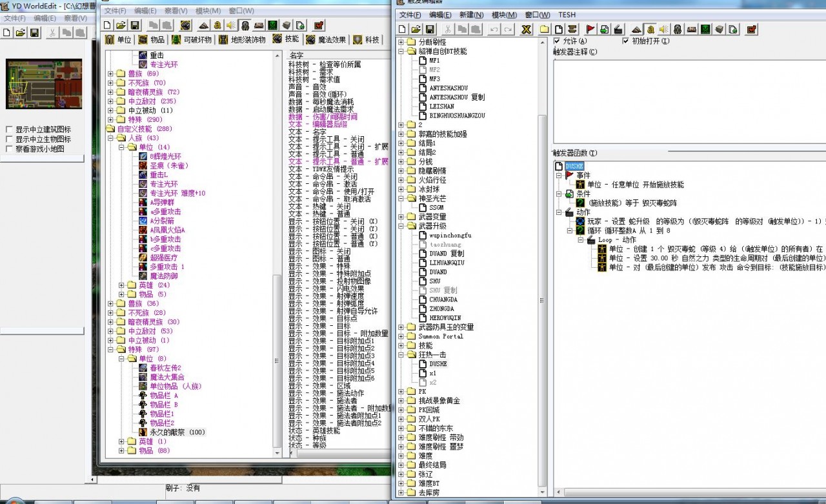Open 模块(M) menu in Trigger Editor
The width and height of the screenshot is (826, 504).
click(504, 15)
